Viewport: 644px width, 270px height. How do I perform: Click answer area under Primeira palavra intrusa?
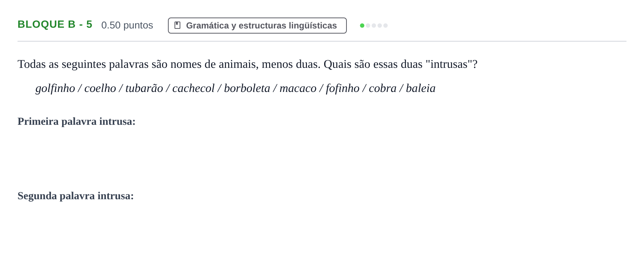click(322, 155)
